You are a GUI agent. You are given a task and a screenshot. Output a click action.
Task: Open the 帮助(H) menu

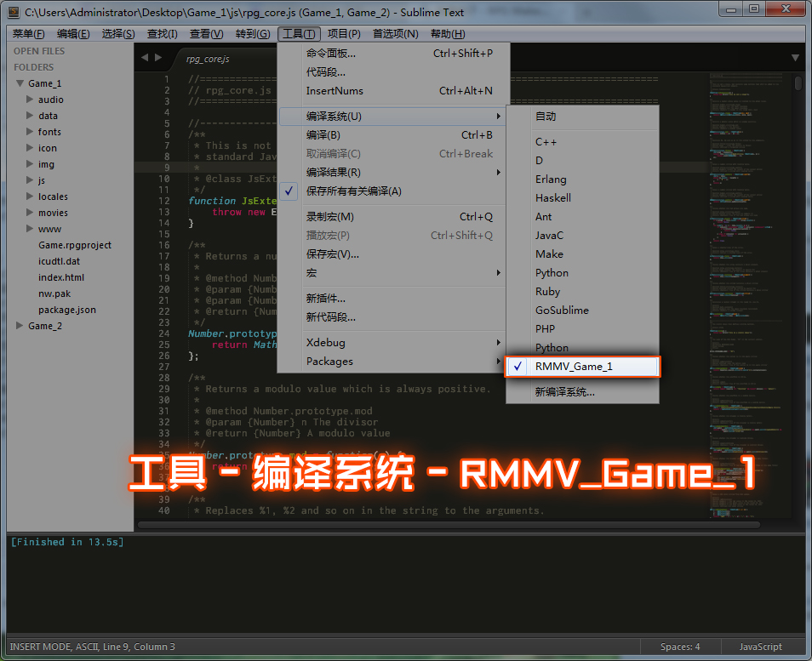coord(448,34)
